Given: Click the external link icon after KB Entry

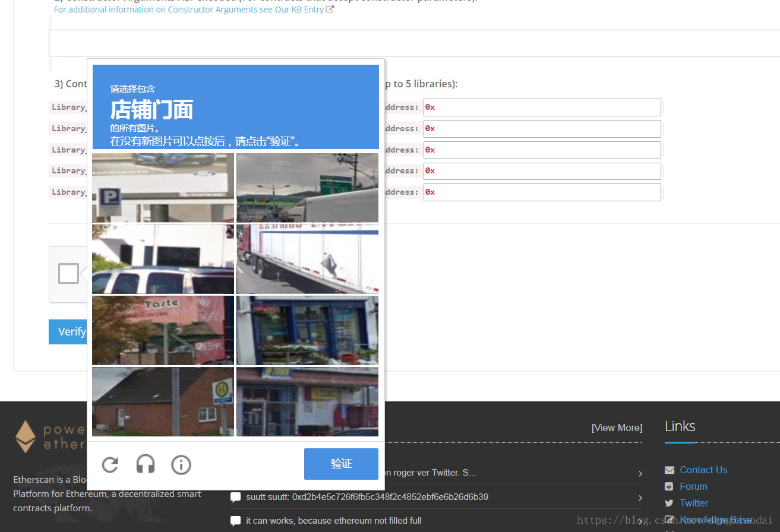Looking at the screenshot, I should coord(330,9).
